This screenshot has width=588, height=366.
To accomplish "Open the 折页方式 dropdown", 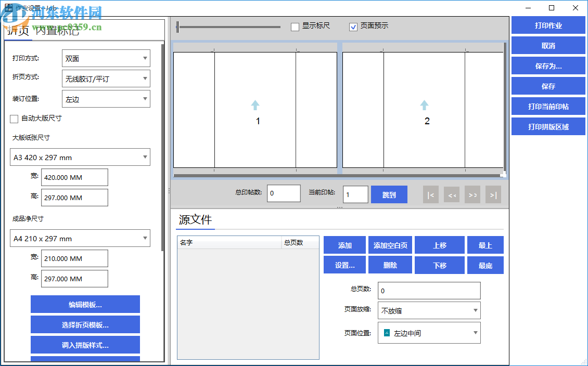I will pyautogui.click(x=106, y=79).
